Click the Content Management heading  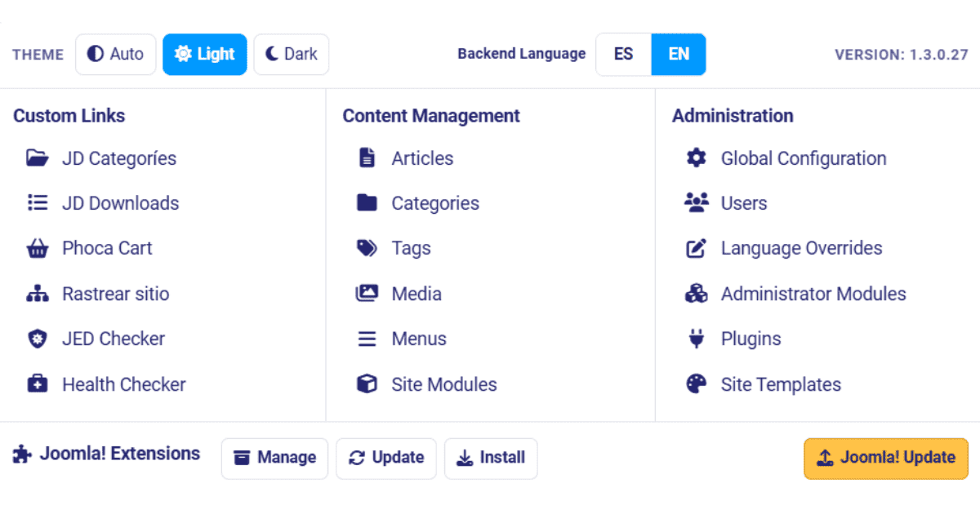pyautogui.click(x=431, y=116)
